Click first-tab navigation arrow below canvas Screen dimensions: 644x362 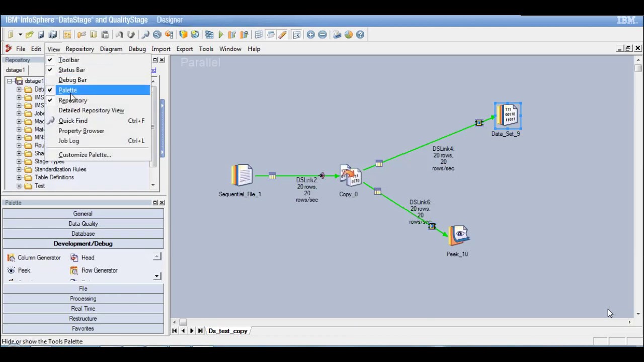point(174,331)
